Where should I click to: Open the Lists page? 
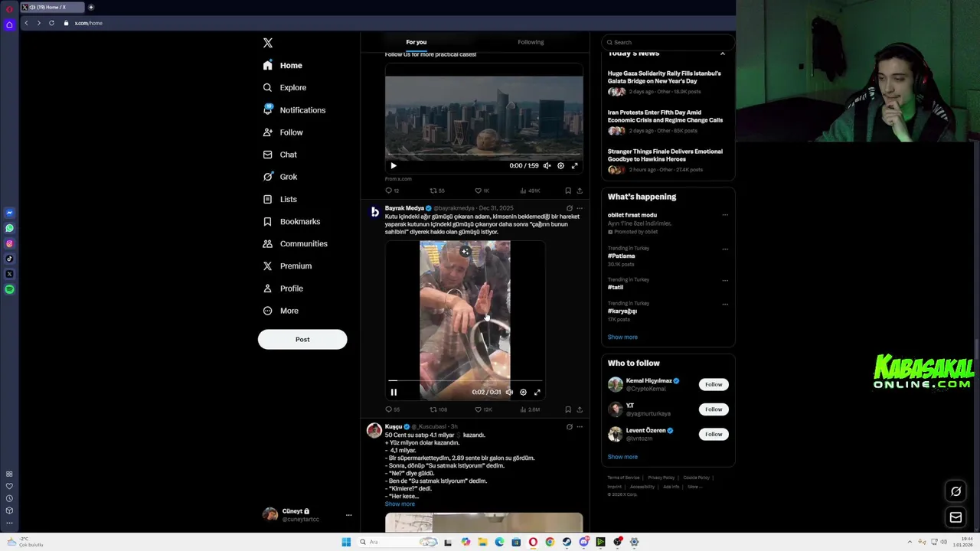[279, 199]
